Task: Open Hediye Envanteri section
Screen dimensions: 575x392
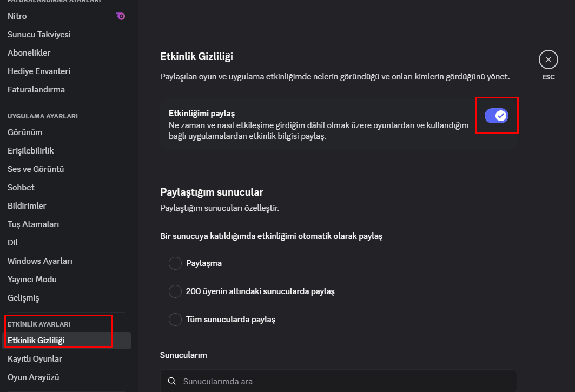Action: coord(39,71)
